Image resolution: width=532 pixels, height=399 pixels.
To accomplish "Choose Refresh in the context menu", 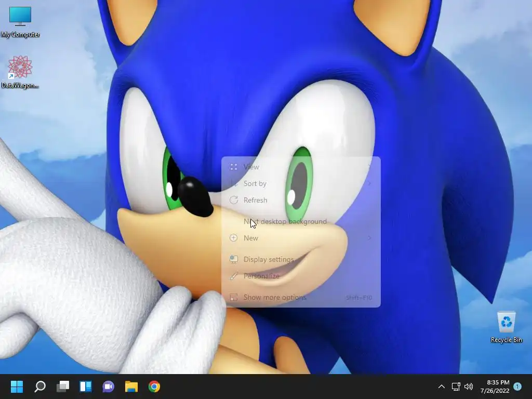I will tap(301, 200).
